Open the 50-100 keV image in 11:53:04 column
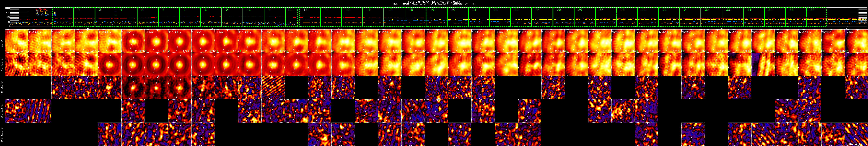Viewport: 868px width, 146px height. [460, 134]
